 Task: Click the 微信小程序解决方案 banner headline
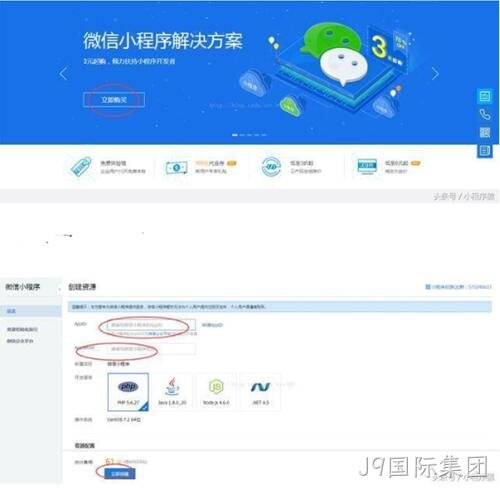pos(163,41)
